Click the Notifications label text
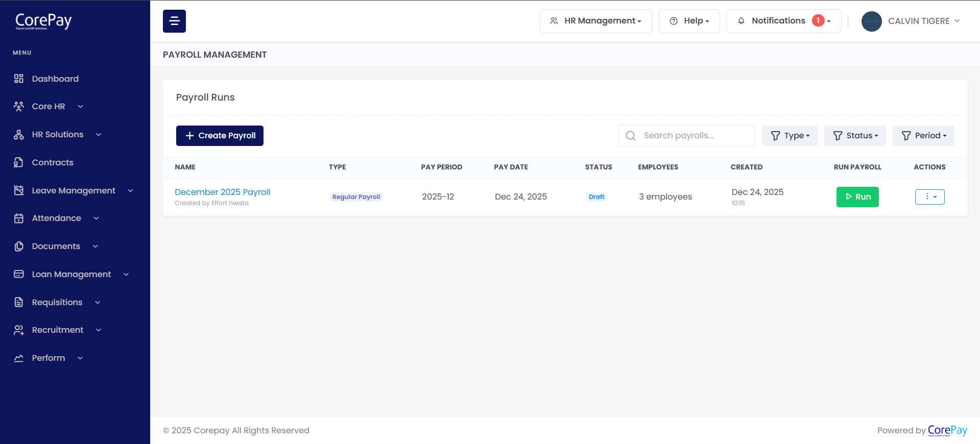 [x=778, y=20]
